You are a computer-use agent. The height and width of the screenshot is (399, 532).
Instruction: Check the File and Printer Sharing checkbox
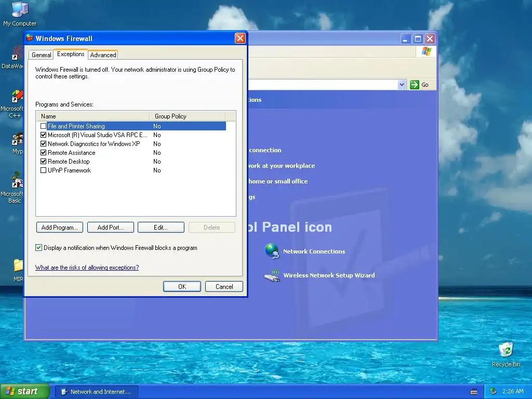pos(43,126)
